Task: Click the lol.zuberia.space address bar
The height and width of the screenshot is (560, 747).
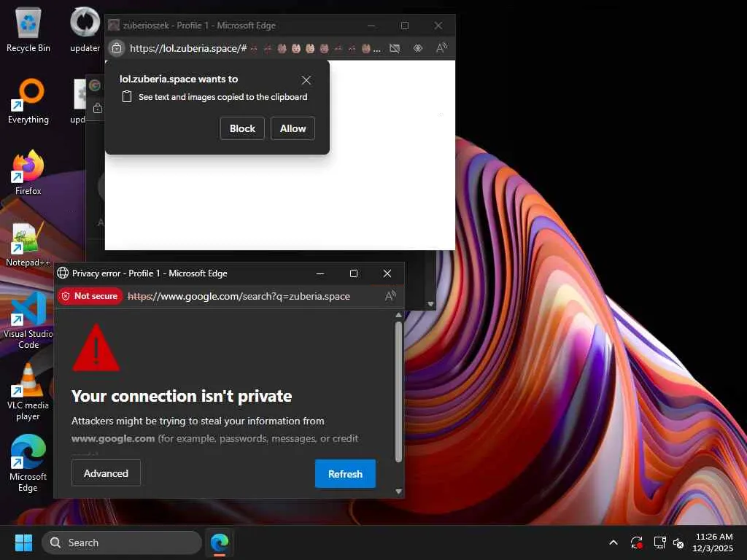Action: click(255, 48)
